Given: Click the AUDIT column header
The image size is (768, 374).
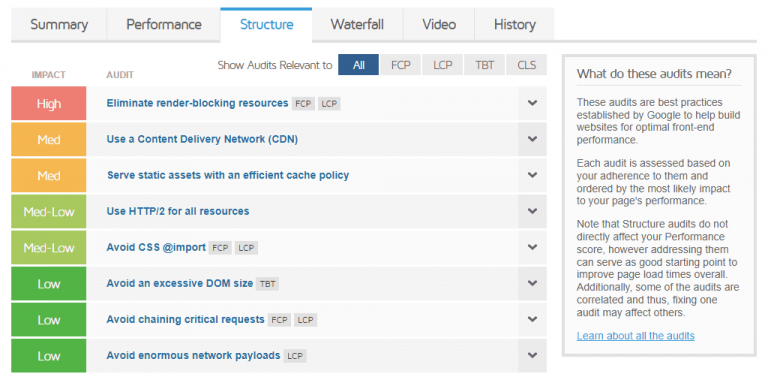Looking at the screenshot, I should pyautogui.click(x=120, y=75).
